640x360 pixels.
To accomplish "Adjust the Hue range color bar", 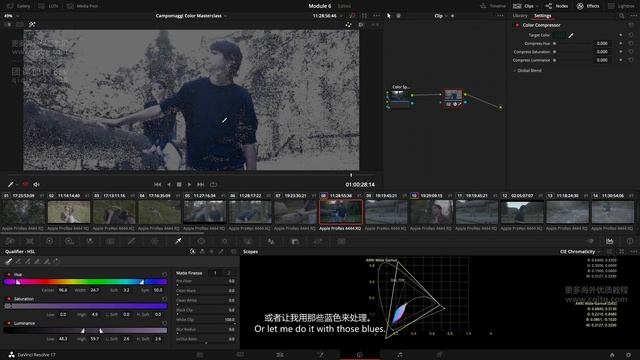I will tap(86, 282).
